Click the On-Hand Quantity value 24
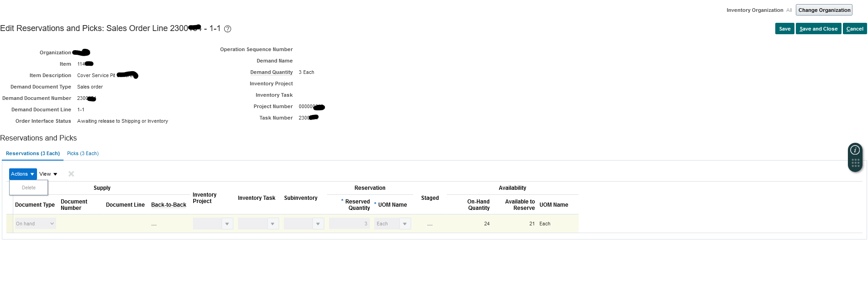868x297 pixels. 487,224
